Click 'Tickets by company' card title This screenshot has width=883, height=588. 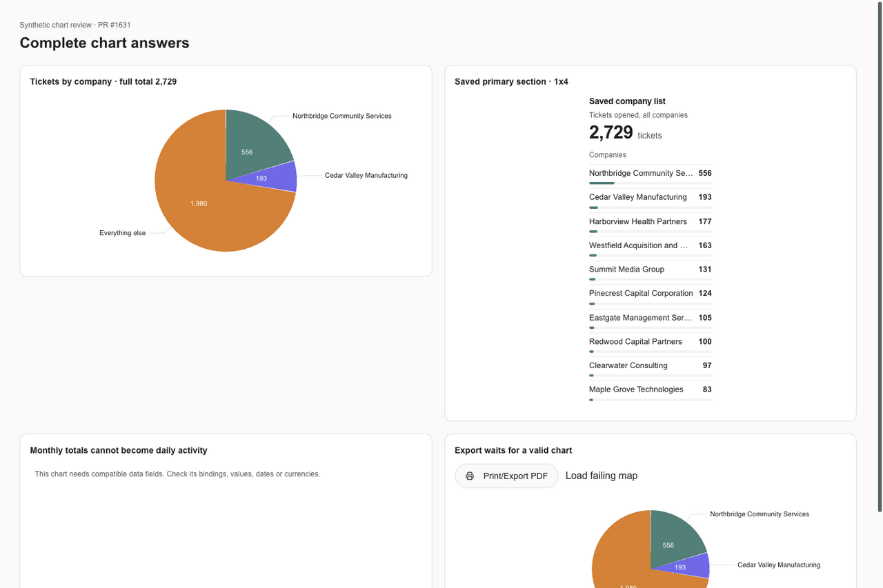[103, 81]
